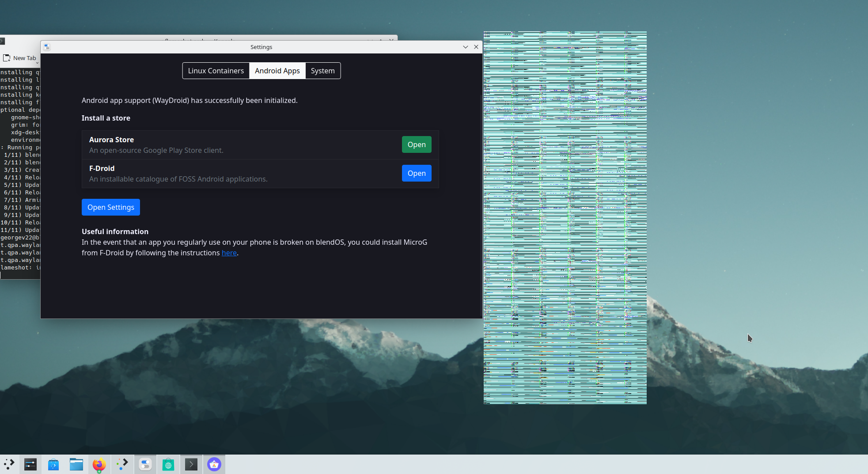Image resolution: width=868 pixels, height=474 pixels.
Task: Go to the System tab
Action: coord(322,71)
